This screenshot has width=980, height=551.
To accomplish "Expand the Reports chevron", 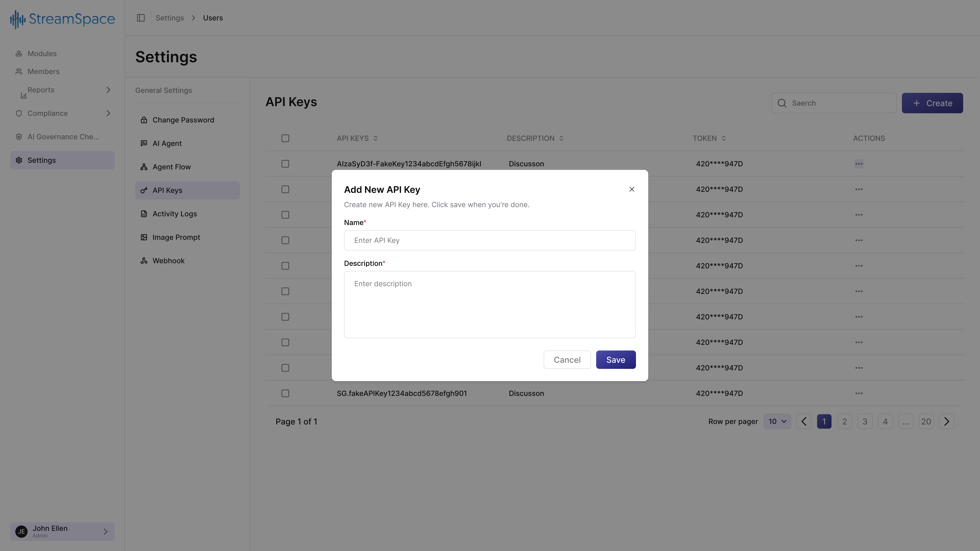I will [108, 90].
